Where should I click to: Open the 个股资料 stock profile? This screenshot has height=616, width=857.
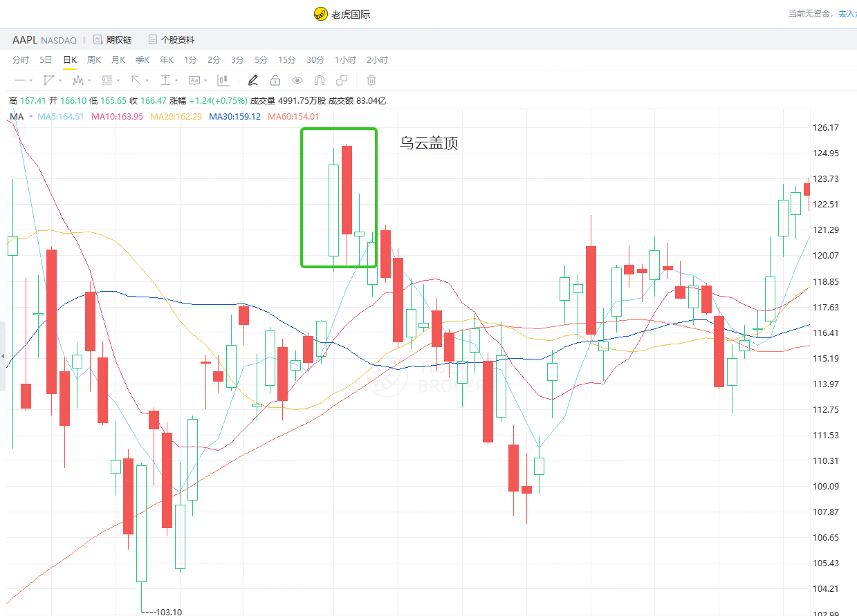(178, 40)
